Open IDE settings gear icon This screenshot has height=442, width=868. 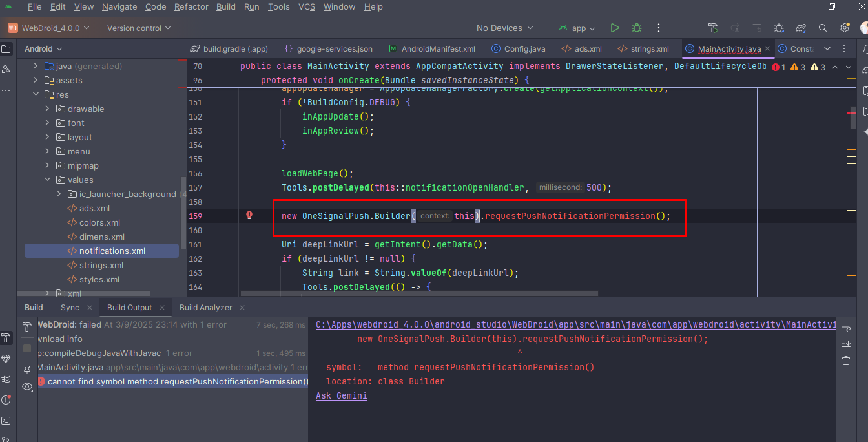(x=845, y=28)
